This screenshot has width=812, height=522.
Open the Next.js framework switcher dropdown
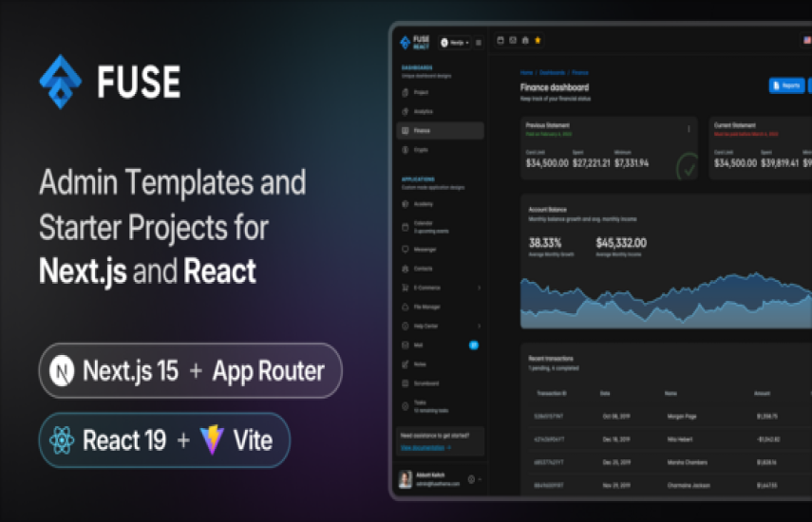(x=455, y=43)
